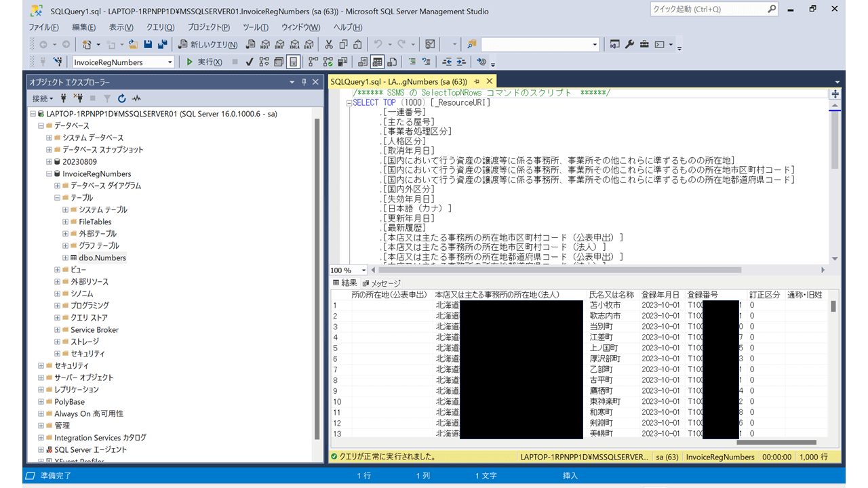Screen dimensions: 868x488
Task: Click the Save icon in the toolbar
Action: click(x=148, y=45)
